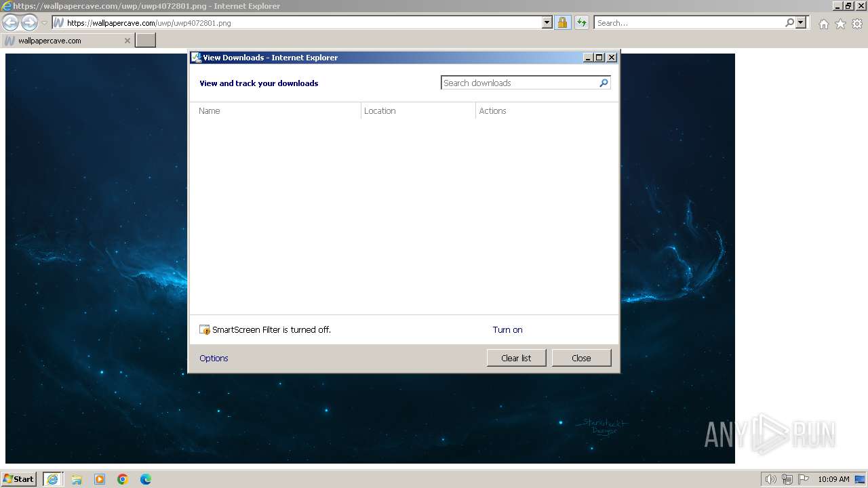The height and width of the screenshot is (488, 868).
Task: Turn on SmartScreen Filter link
Action: (x=507, y=330)
